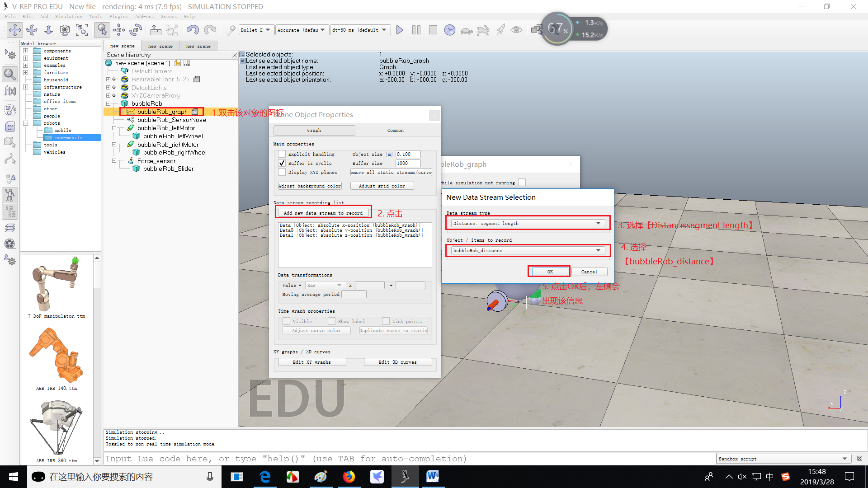Switch to Common properties tab

[x=395, y=130]
